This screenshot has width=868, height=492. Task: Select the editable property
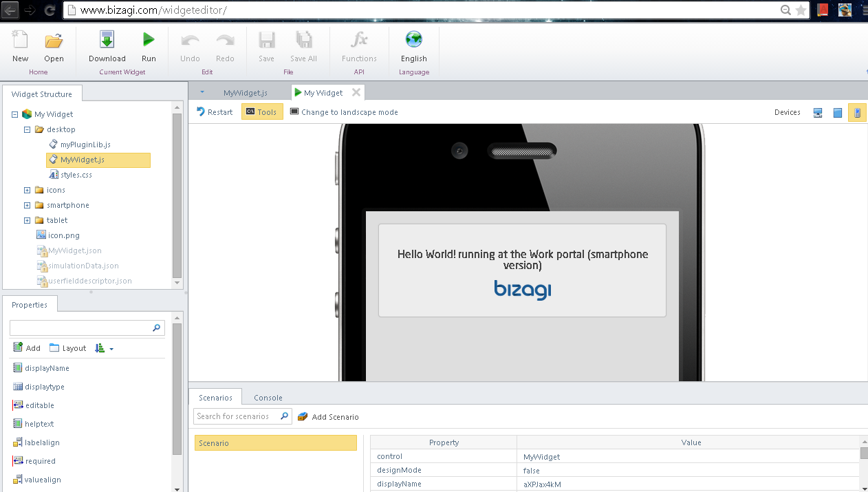click(x=33, y=405)
